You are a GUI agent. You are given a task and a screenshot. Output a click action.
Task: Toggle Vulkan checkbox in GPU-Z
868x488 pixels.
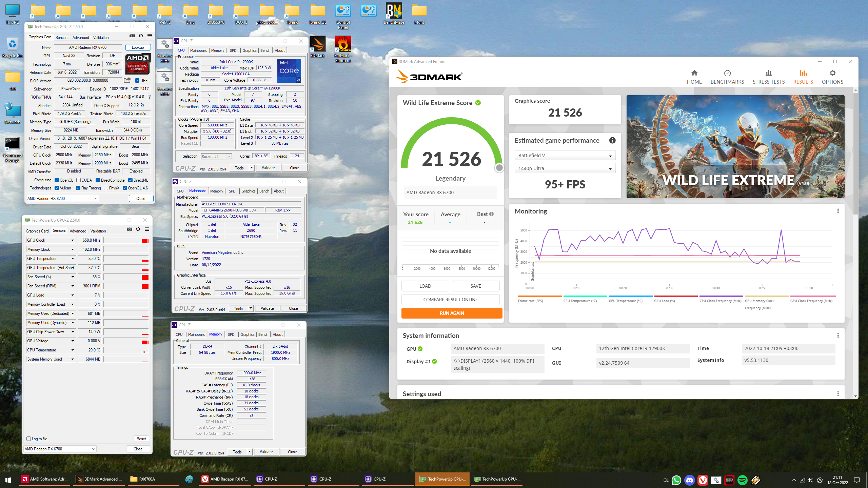click(x=57, y=188)
